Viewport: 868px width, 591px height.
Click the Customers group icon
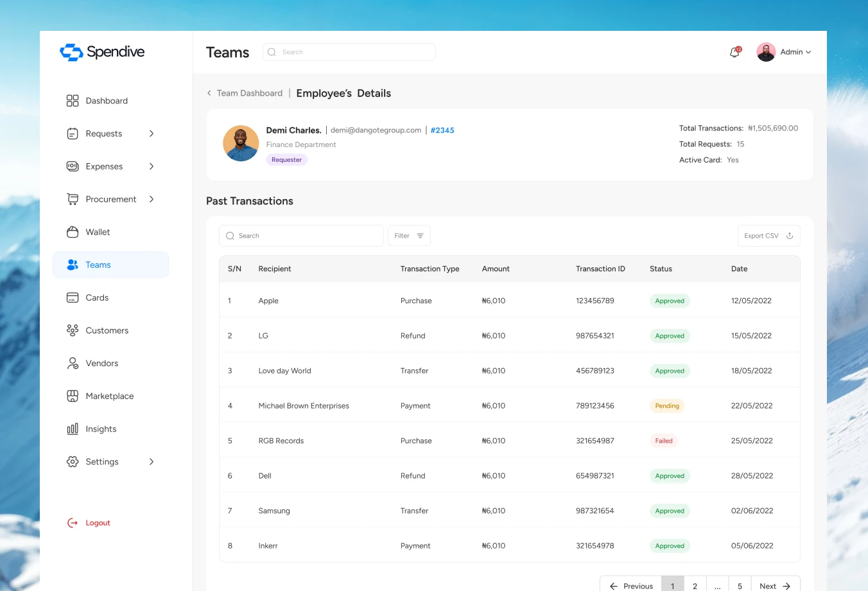[73, 330]
